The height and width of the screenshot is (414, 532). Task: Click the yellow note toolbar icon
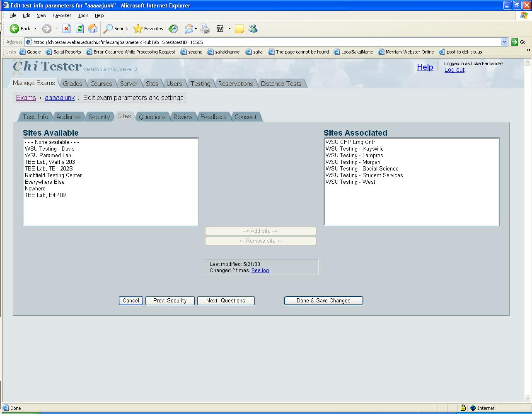pos(239,29)
